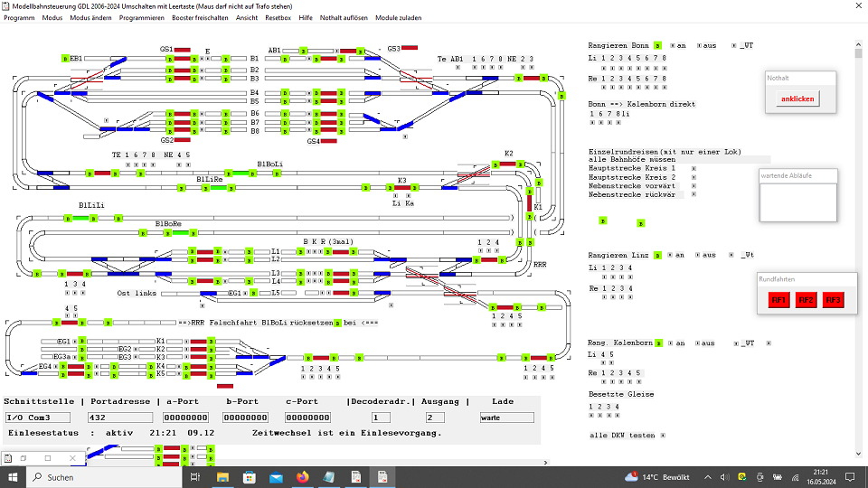Open Task View in the taskbar
The width and height of the screenshot is (868, 488).
pos(195,477)
